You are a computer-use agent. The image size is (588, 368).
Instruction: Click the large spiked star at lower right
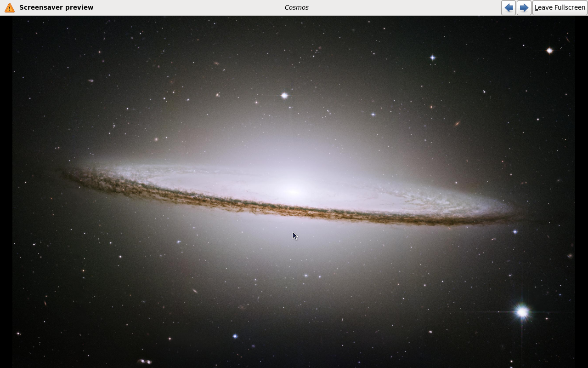click(x=522, y=312)
